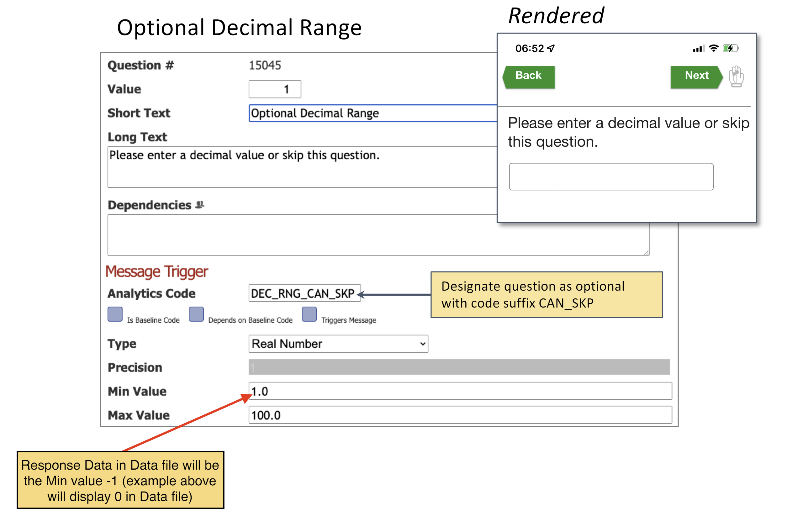This screenshot has height=532, width=798.
Task: Tap the WiFi status icon
Action: pos(714,49)
